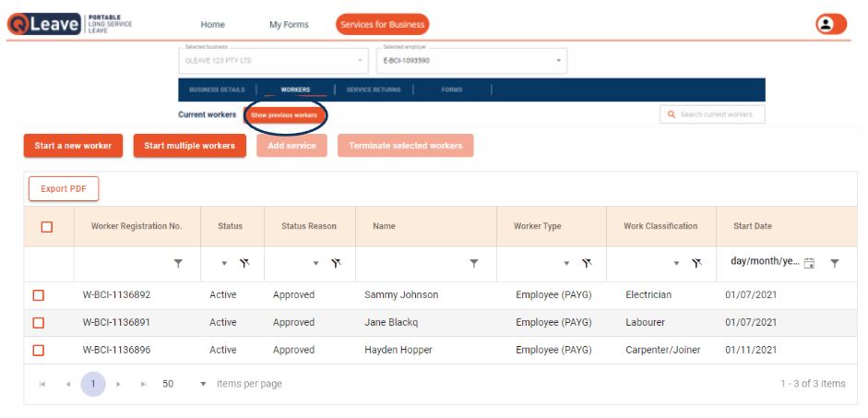Viewport: 868px width, 418px height.
Task: Clear the Work Classification filter icon
Action: [x=696, y=264]
